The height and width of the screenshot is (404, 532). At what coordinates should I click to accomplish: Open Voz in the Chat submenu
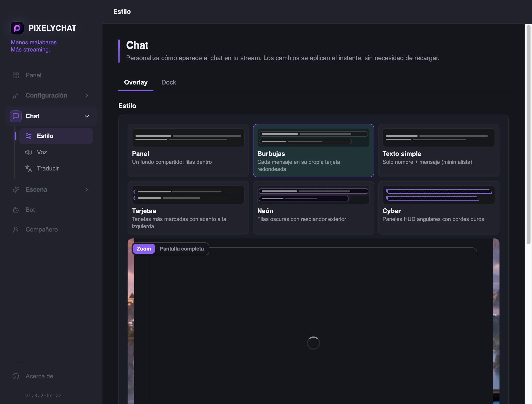[56, 152]
